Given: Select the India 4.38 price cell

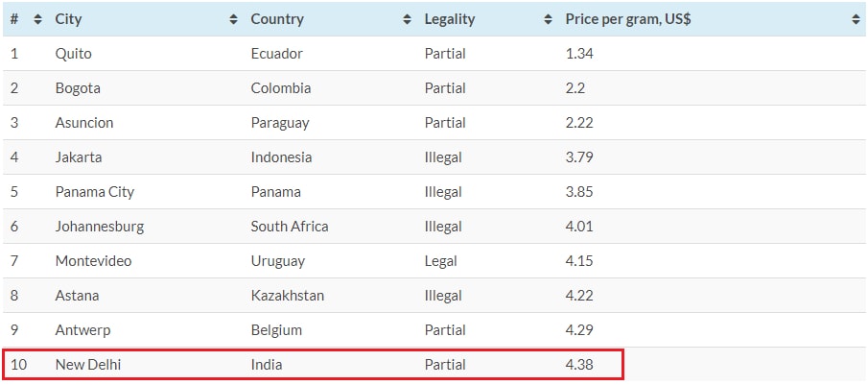Looking at the screenshot, I should click(x=579, y=365).
